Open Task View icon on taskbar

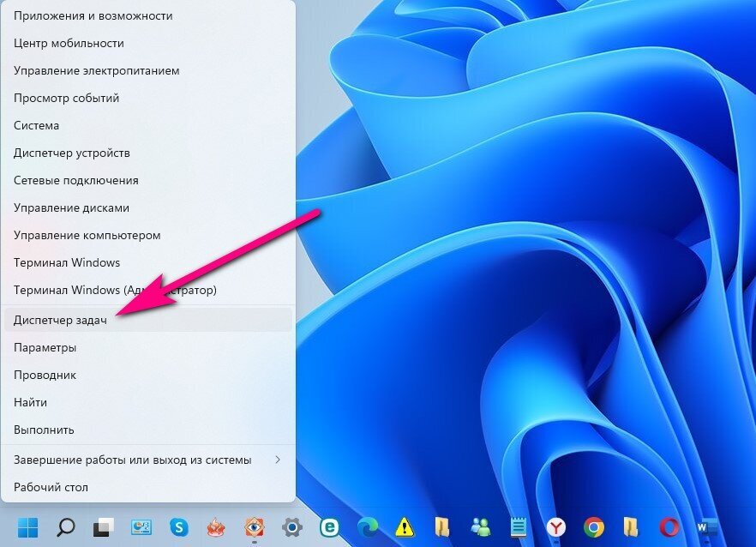point(103,527)
